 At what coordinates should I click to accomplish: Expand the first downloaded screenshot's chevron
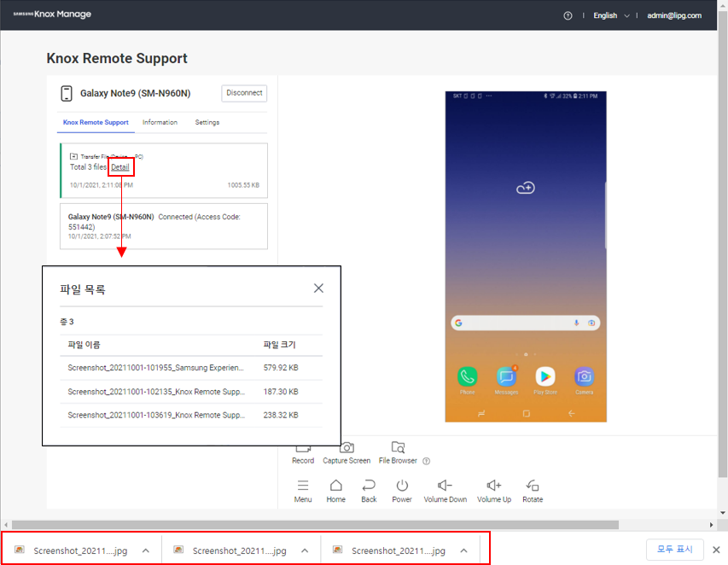[145, 550]
